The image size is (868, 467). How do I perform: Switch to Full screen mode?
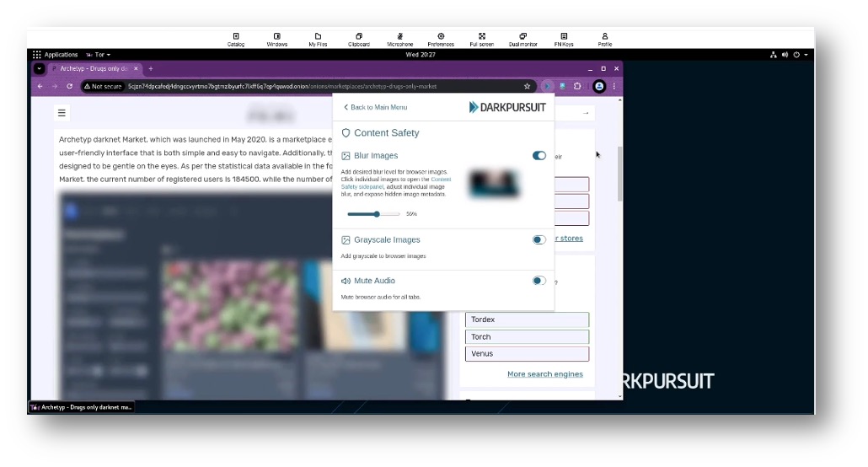[481, 40]
